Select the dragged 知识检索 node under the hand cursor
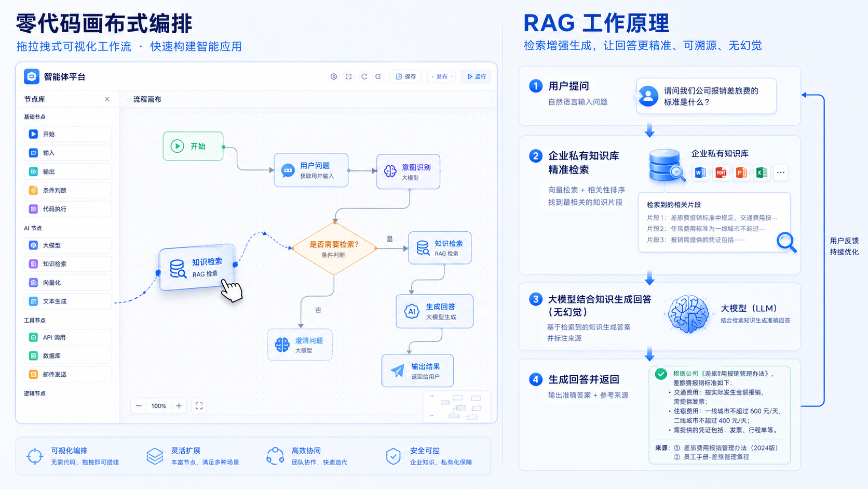 pos(197,267)
